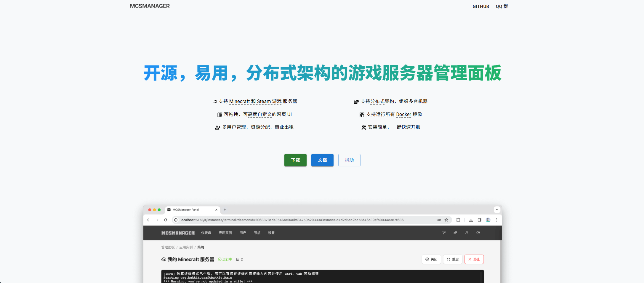This screenshot has height=283, width=644.
Task: Click the language translate icon in panel header
Action: coord(455,233)
